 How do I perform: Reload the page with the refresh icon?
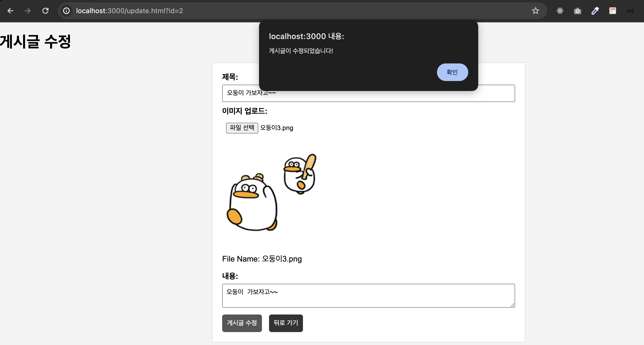[45, 11]
